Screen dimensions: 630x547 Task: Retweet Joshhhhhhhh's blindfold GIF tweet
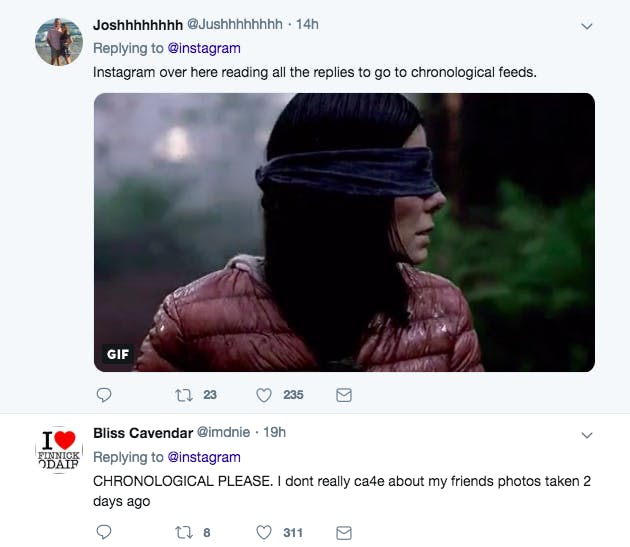pos(184,395)
